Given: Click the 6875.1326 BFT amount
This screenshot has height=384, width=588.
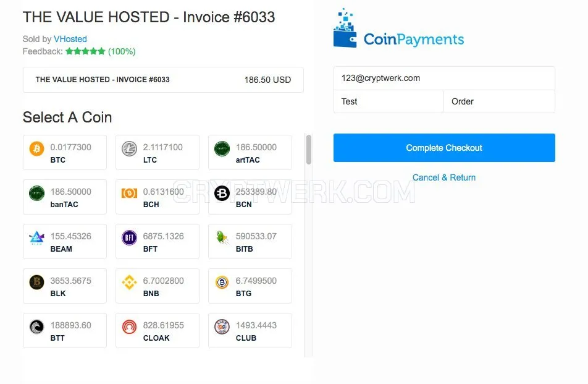Looking at the screenshot, I should (x=164, y=236).
